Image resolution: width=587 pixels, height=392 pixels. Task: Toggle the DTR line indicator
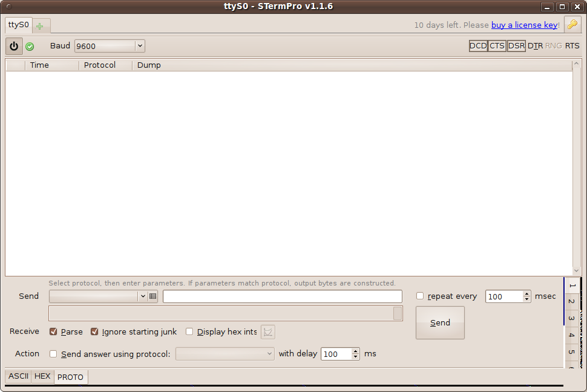(x=535, y=46)
